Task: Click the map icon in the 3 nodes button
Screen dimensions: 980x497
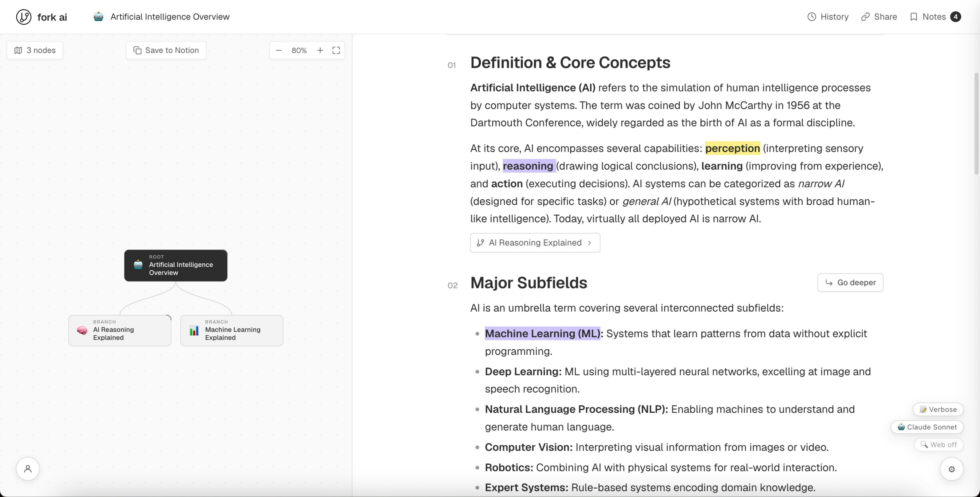Action: point(18,50)
